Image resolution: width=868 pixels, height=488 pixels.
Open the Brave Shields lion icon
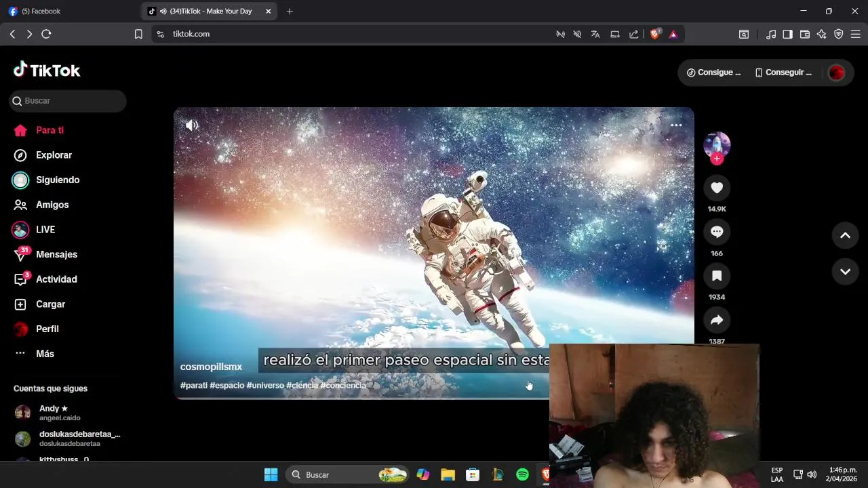655,34
